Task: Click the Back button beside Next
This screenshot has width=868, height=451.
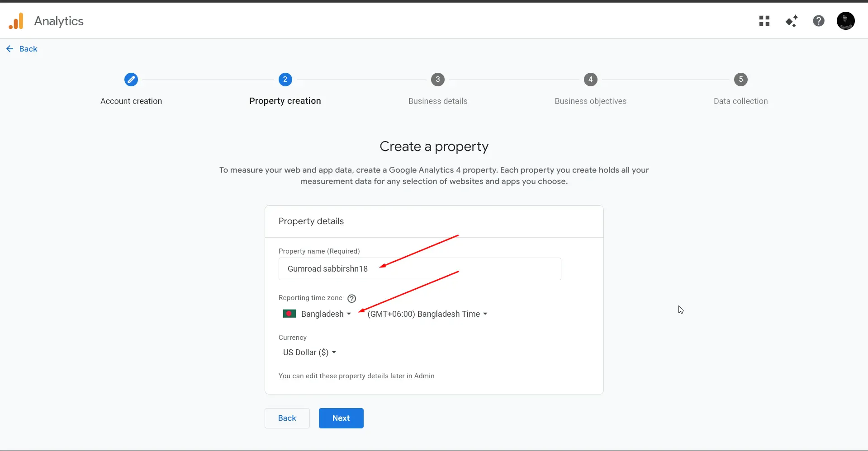Action: tap(287, 418)
